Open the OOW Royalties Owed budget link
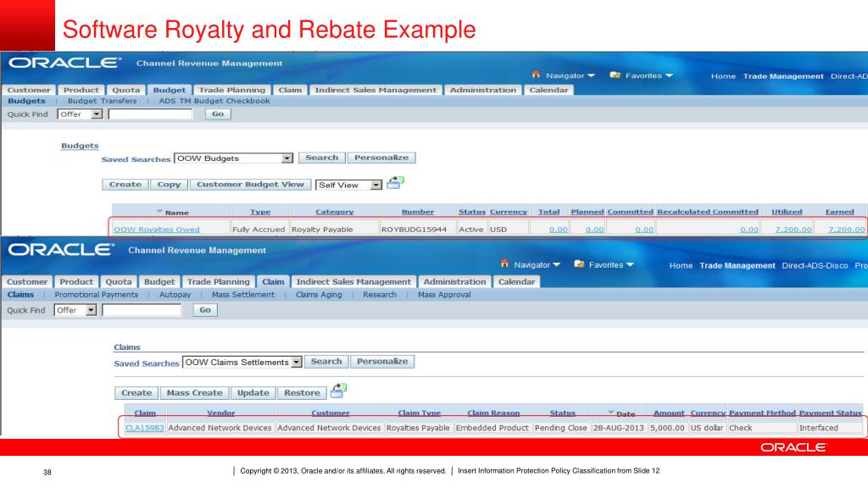The height and width of the screenshot is (488, 868). (x=157, y=229)
